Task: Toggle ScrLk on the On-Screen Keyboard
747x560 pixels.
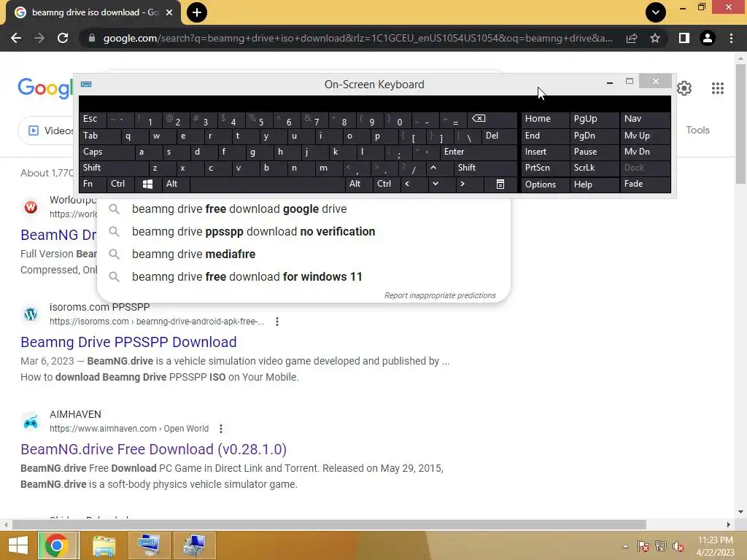Action: pyautogui.click(x=594, y=168)
